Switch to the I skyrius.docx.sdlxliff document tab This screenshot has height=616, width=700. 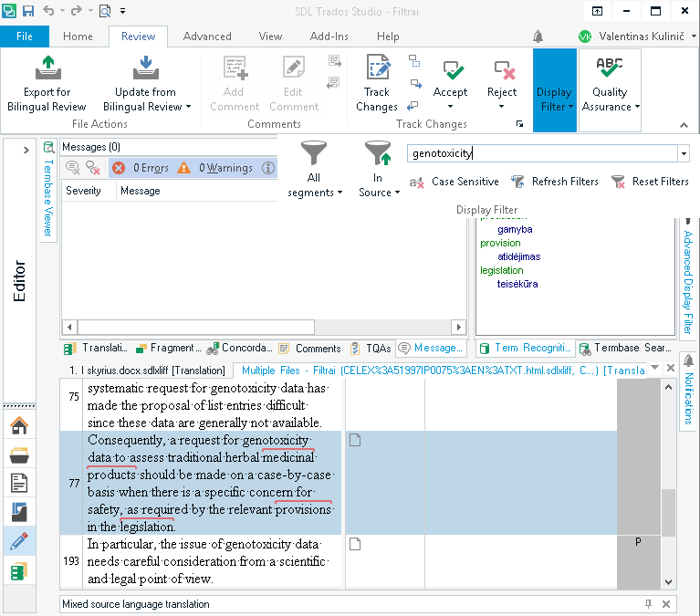point(147,371)
